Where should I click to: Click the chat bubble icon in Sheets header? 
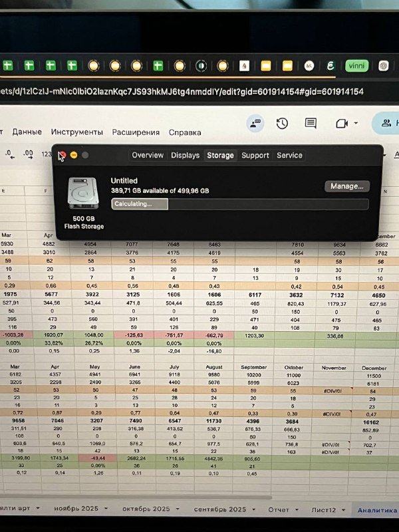tap(254, 124)
